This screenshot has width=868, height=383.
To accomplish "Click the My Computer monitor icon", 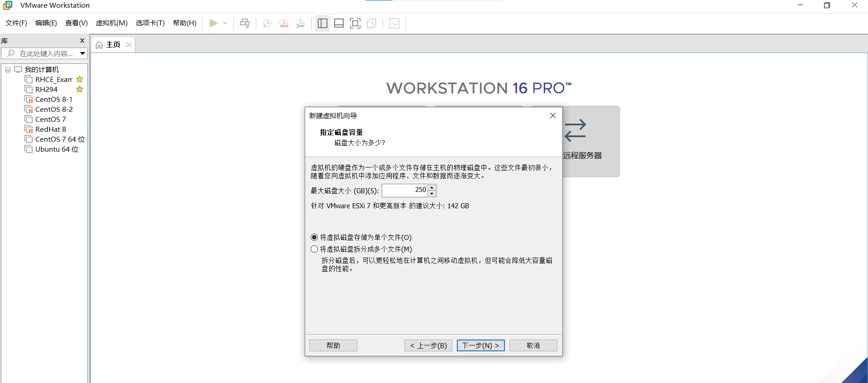I will coord(18,69).
